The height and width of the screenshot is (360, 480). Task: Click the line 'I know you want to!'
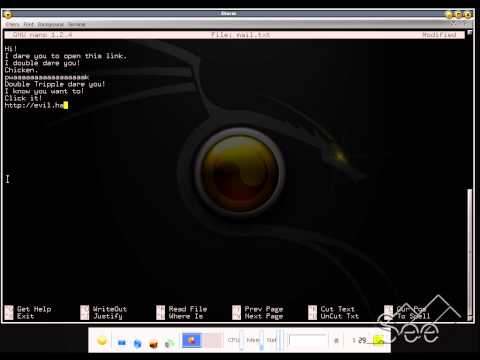pyautogui.click(x=44, y=91)
